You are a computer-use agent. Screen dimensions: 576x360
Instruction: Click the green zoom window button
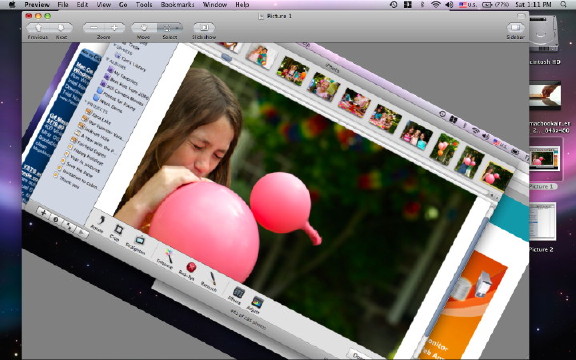click(x=47, y=16)
